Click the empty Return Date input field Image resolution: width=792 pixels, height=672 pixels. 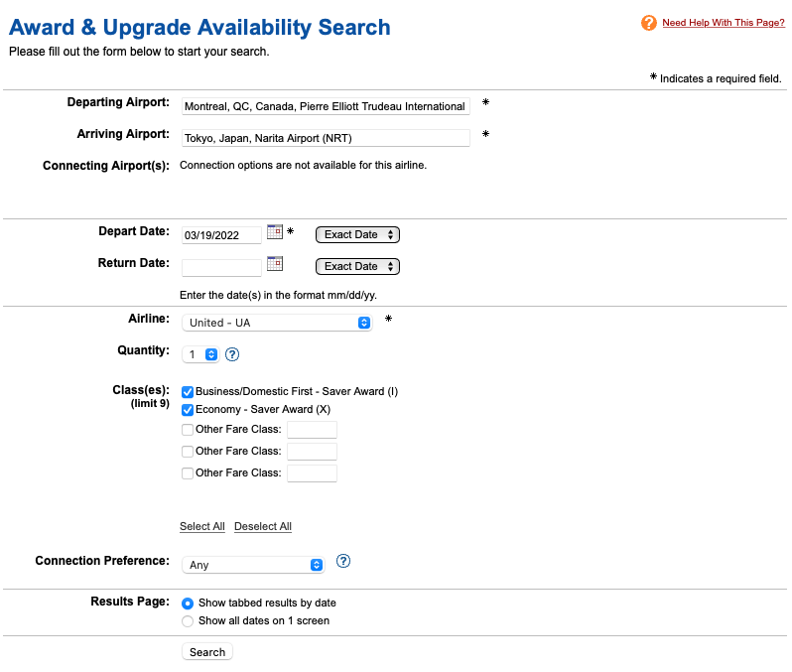tap(221, 268)
